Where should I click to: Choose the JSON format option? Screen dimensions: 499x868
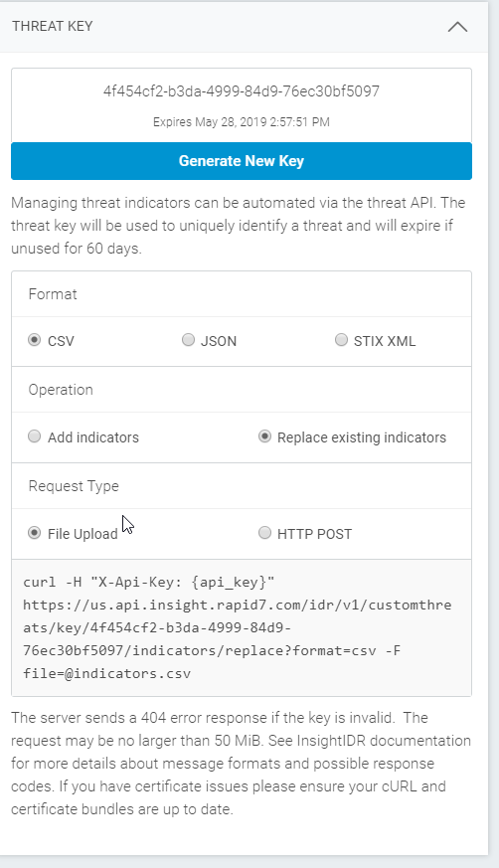(188, 340)
